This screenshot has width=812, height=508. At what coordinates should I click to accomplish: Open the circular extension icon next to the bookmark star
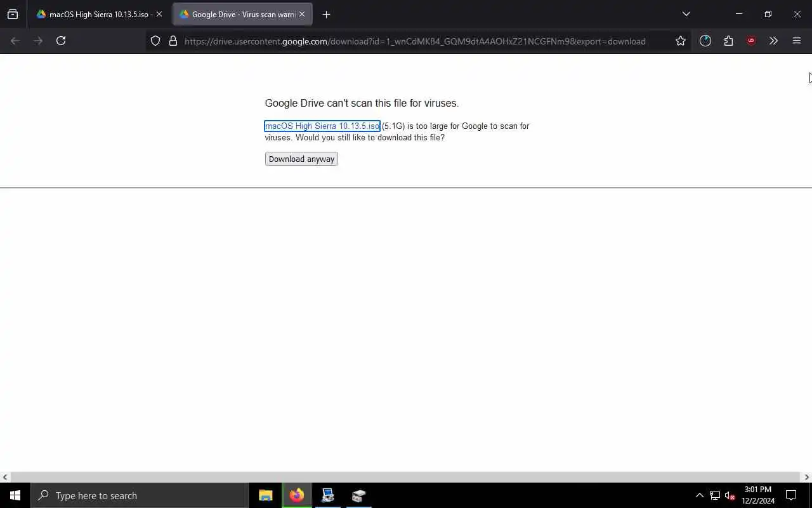[705, 41]
